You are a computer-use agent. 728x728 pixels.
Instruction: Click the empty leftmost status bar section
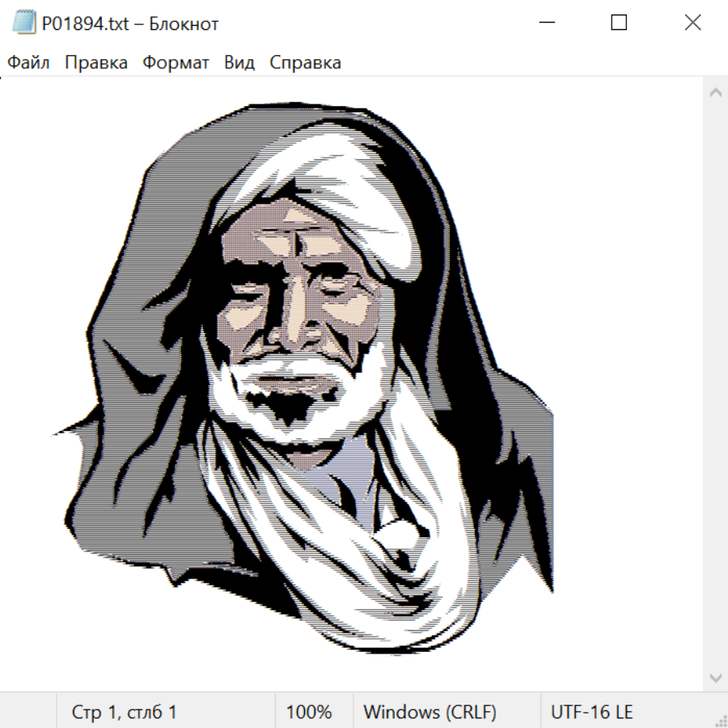[x=28, y=713]
